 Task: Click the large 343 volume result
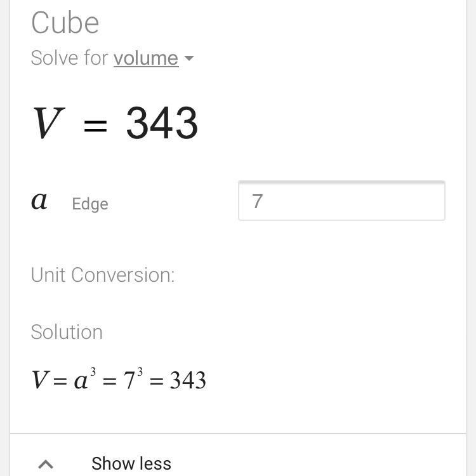pos(162,123)
